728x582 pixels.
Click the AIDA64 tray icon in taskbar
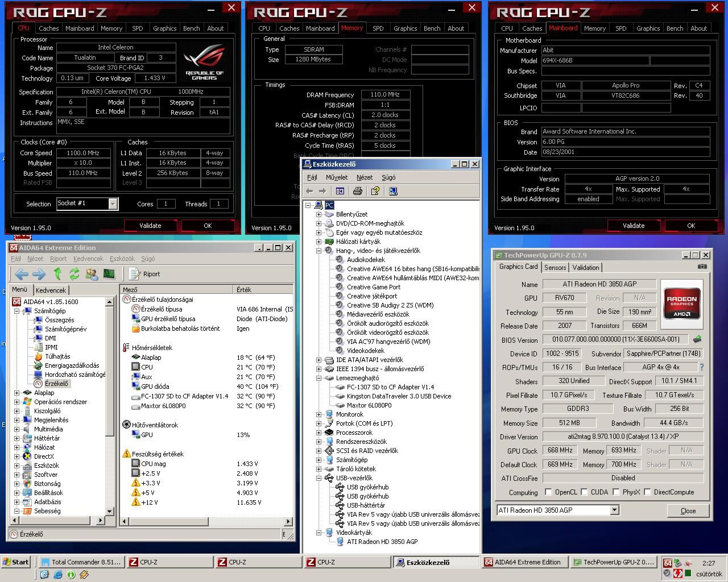(668, 563)
